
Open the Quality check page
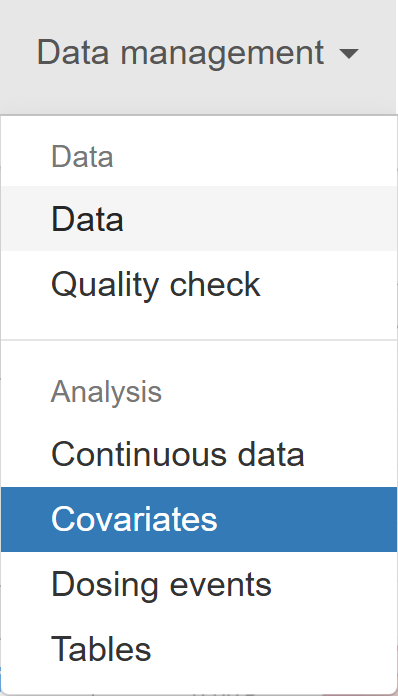[199, 284]
